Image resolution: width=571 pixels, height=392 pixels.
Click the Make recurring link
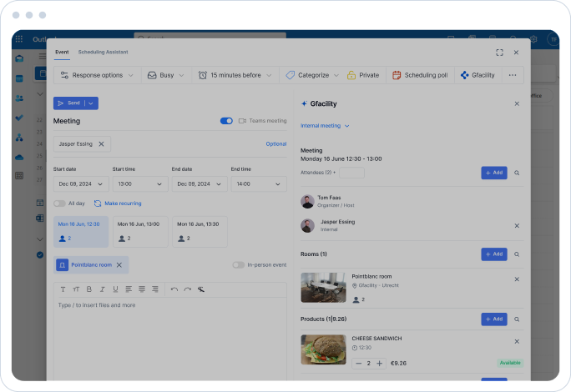[x=118, y=204]
